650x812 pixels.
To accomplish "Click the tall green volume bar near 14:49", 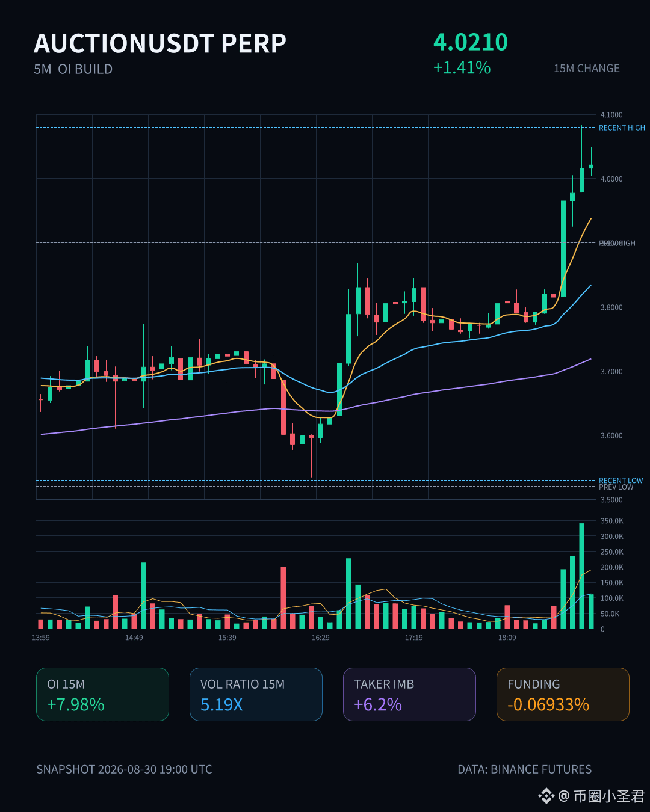I will 143,595.
